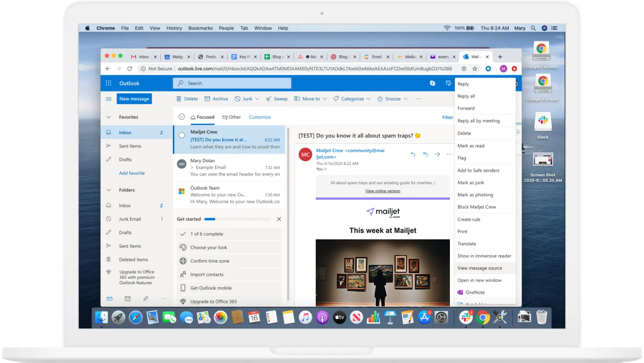This screenshot has width=644, height=363.
Task: Choose Forward from context menu
Action: point(485,108)
